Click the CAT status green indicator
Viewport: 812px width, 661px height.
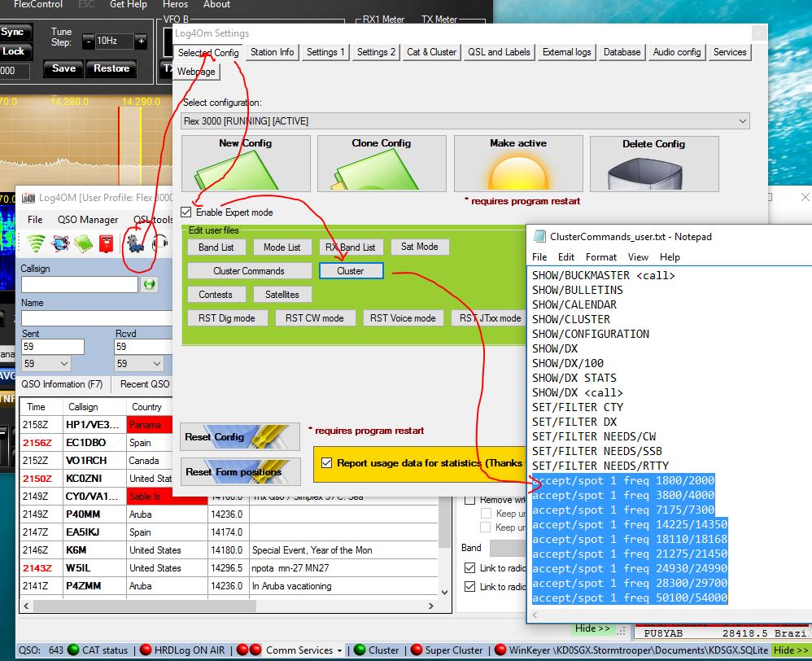point(73,650)
